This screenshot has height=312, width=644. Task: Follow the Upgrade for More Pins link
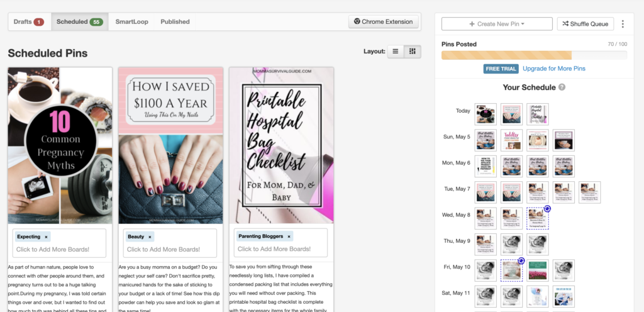553,69
